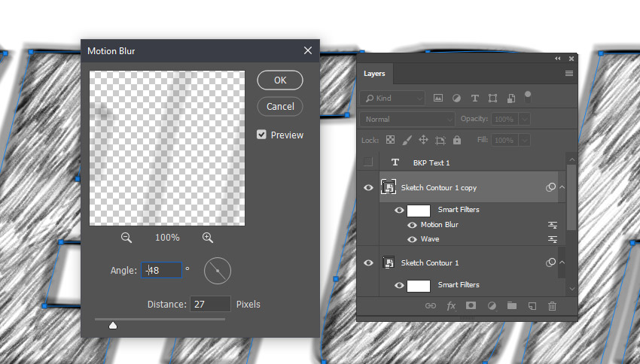Image resolution: width=640 pixels, height=364 pixels.
Task: Create a new group folder icon
Action: point(512,306)
